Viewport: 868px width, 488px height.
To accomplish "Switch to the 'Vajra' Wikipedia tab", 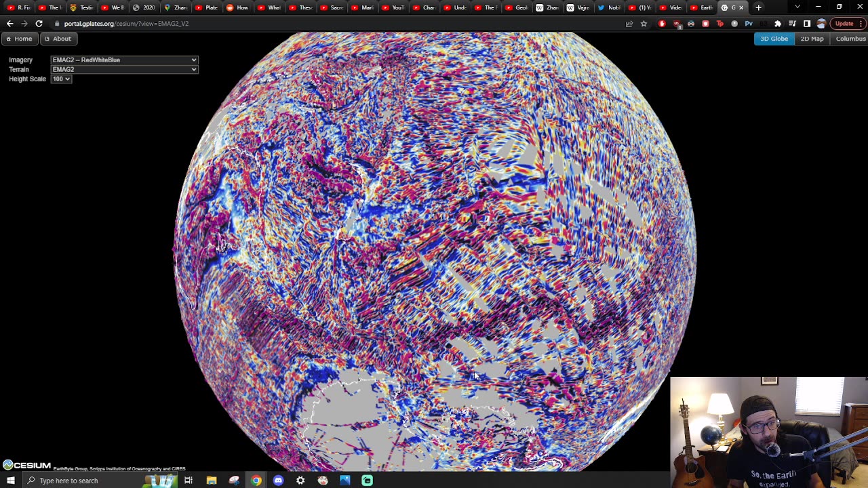I will coord(577,7).
